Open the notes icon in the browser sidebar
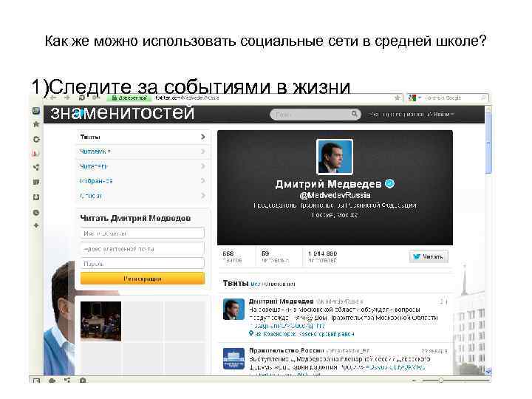532x399 pixels. point(36,183)
